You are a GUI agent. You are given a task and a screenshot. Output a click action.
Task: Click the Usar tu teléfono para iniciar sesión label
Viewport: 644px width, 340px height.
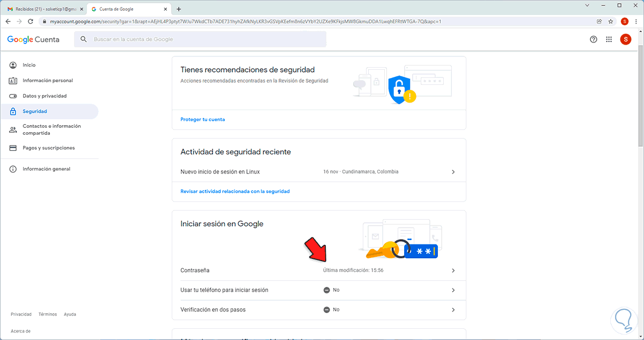[224, 290]
